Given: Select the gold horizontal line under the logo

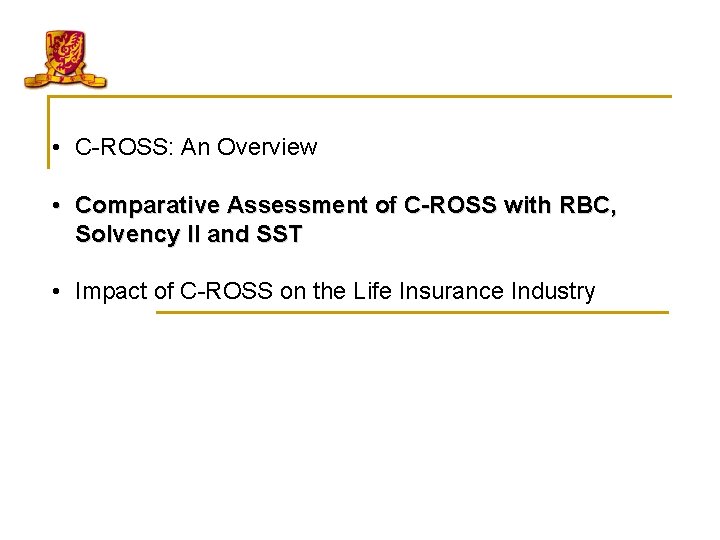Looking at the screenshot, I should coord(360,96).
